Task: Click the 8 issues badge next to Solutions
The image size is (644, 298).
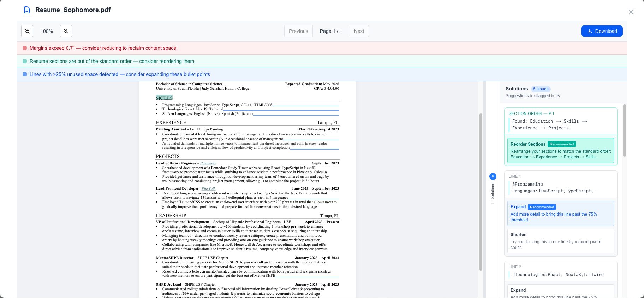Action: pos(541,89)
